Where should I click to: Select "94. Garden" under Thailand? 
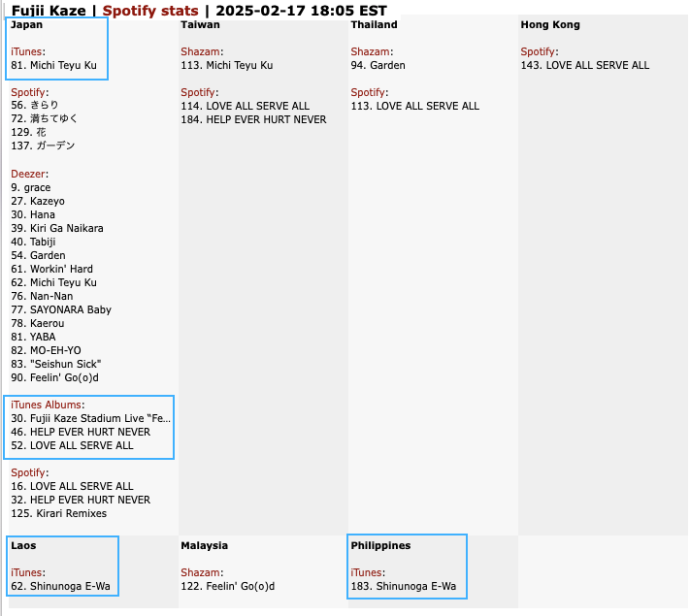(378, 65)
